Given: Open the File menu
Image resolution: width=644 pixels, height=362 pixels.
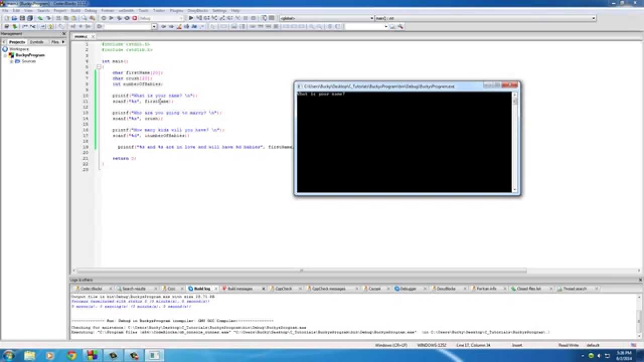Looking at the screenshot, I should coord(5,11).
